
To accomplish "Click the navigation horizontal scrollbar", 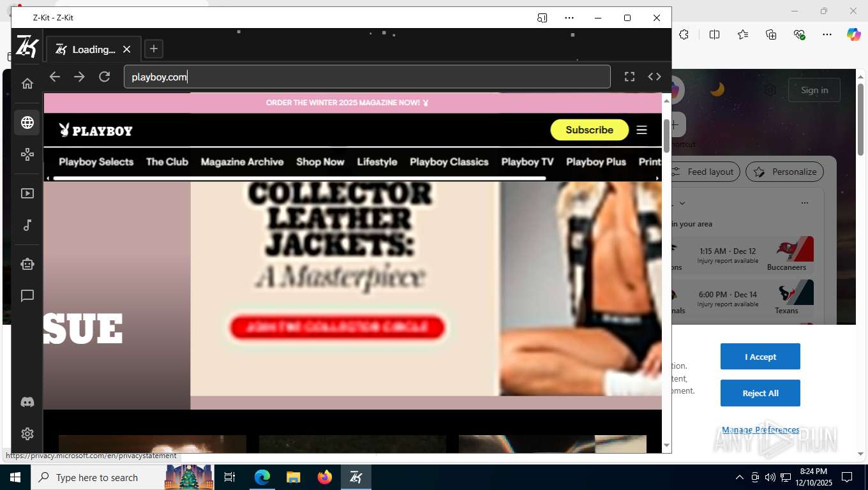I will [x=299, y=179].
